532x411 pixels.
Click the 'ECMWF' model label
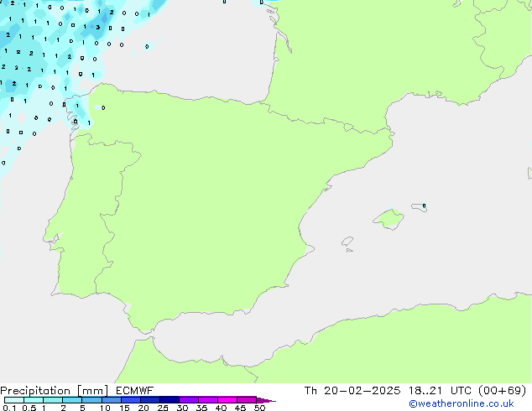point(135,391)
